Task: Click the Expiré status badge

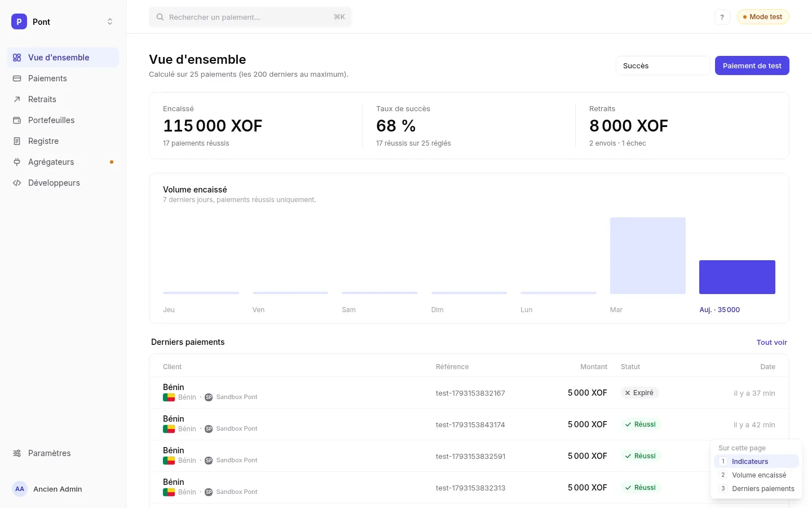Action: (639, 393)
